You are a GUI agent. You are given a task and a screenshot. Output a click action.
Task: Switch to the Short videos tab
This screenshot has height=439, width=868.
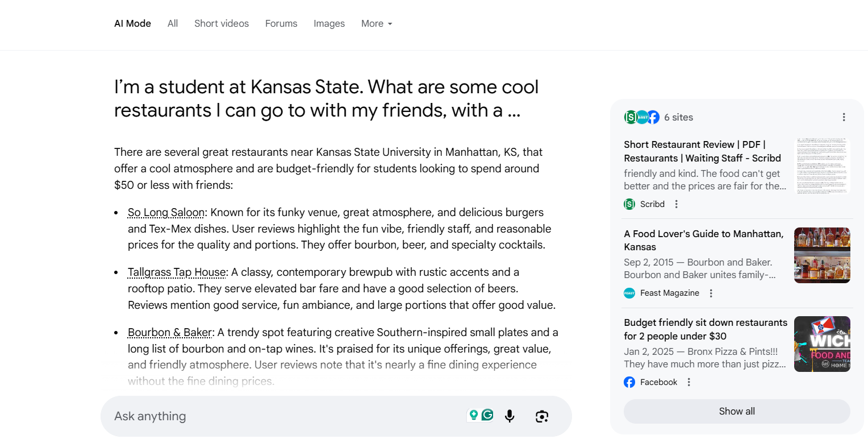[x=222, y=23]
